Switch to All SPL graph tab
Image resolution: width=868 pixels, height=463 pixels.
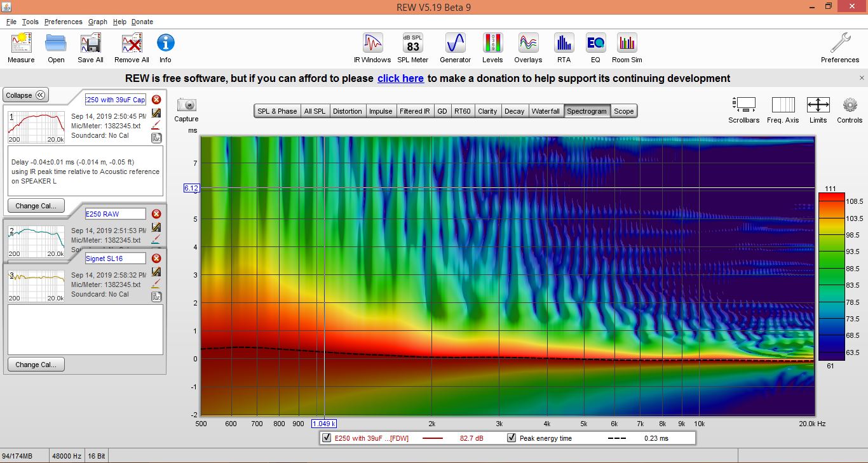coord(315,111)
